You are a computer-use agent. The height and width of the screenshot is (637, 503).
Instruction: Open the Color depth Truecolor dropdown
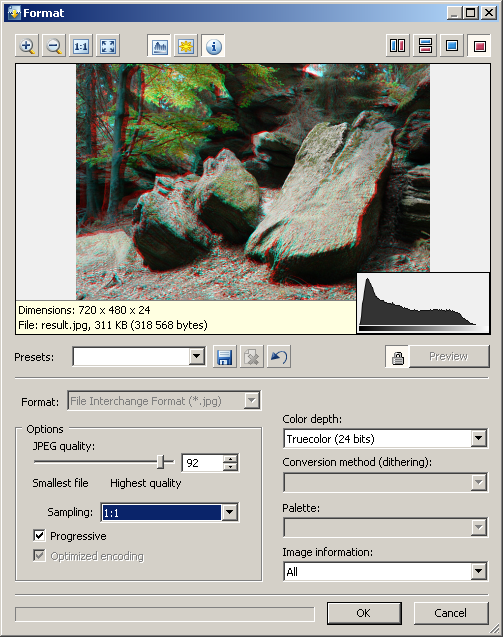click(x=385, y=438)
